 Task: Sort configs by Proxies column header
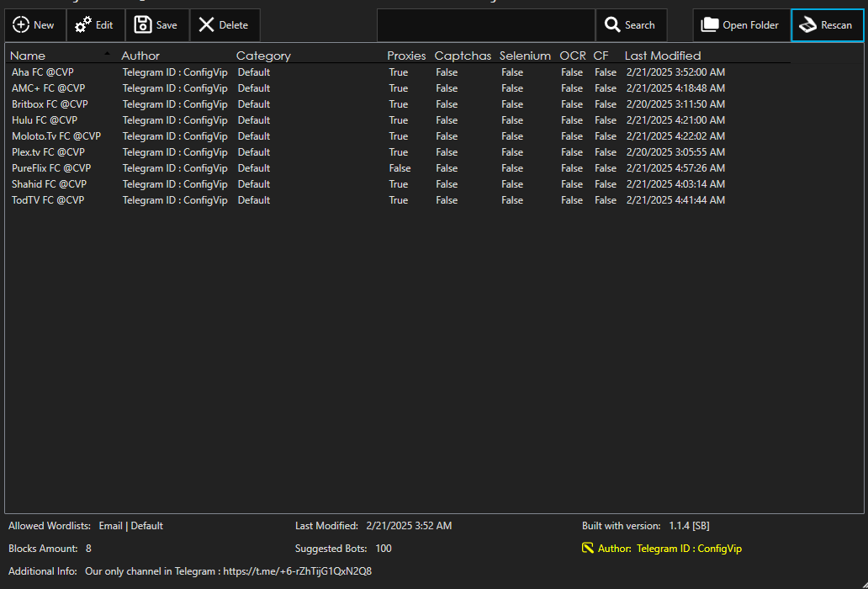point(406,56)
